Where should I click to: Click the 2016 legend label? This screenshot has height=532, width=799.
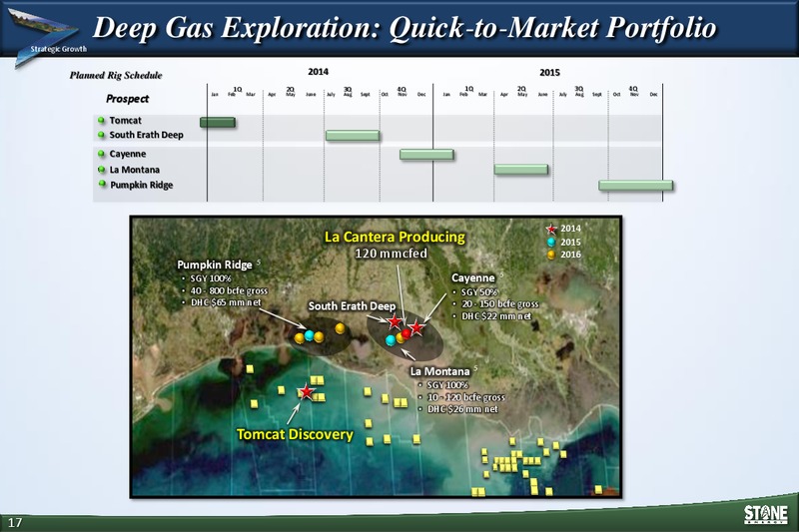(x=570, y=255)
